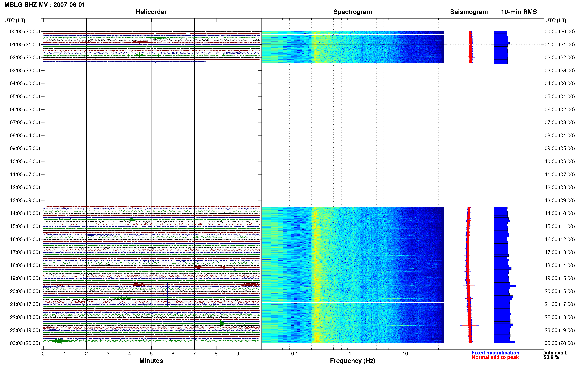Screen dimensions: 588x368
Task: Click the 'Spectrogram' panel heading
Action: pos(352,12)
